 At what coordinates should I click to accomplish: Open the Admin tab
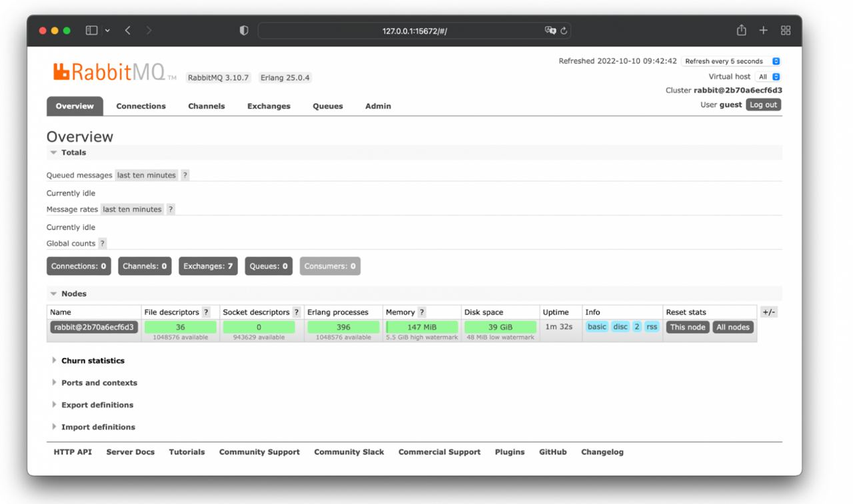point(378,106)
